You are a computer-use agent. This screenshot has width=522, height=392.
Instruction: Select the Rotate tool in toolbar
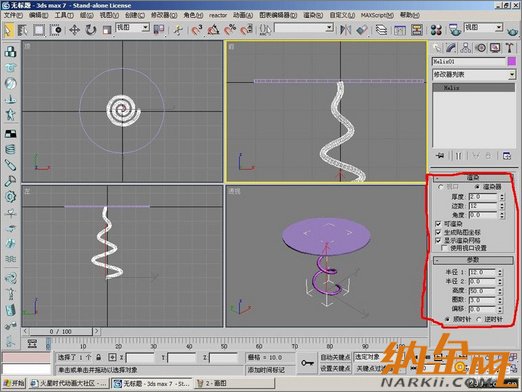pyautogui.click(x=90, y=30)
